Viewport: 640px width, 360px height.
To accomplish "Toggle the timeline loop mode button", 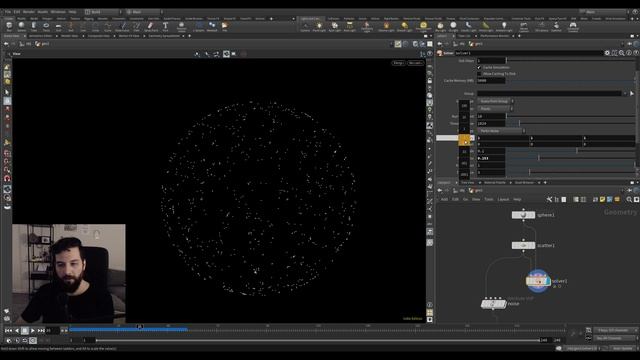I will pyautogui.click(x=25, y=340).
